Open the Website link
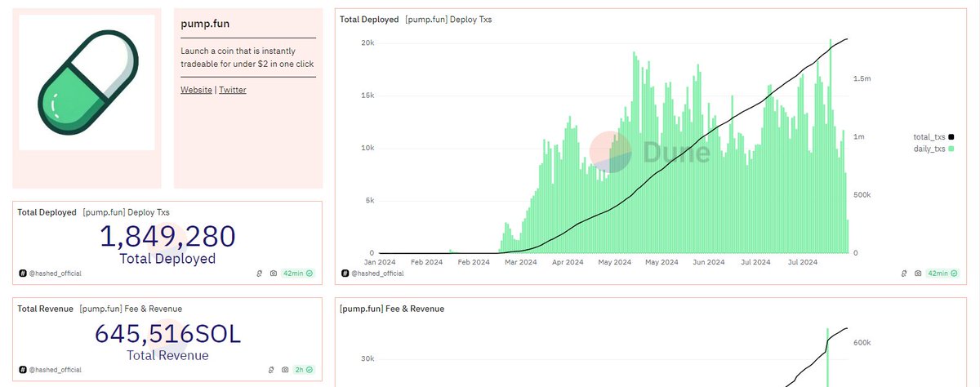The height and width of the screenshot is (387, 980). pos(196,90)
